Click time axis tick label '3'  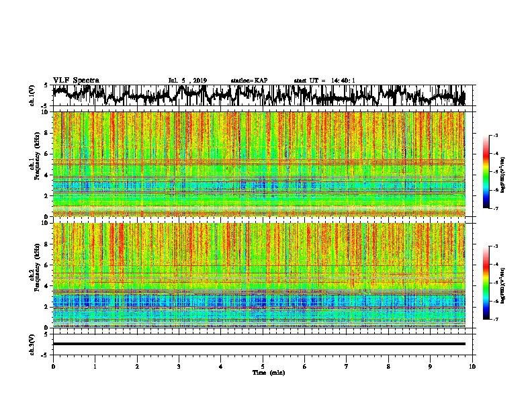(179, 367)
